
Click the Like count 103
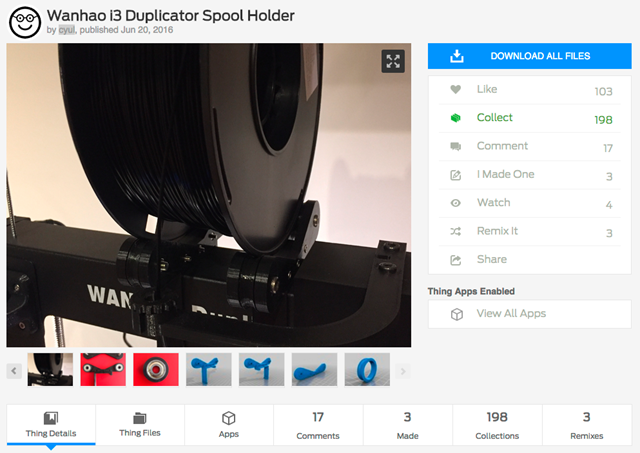tap(603, 91)
